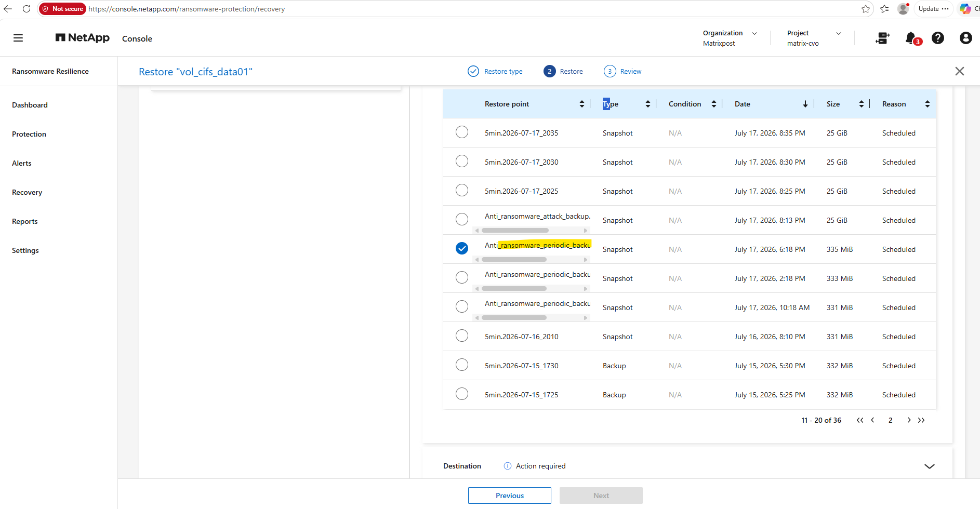Image resolution: width=980 pixels, height=509 pixels.
Task: Click scrollbar under 2:18 PM backup name
Action: click(514, 288)
